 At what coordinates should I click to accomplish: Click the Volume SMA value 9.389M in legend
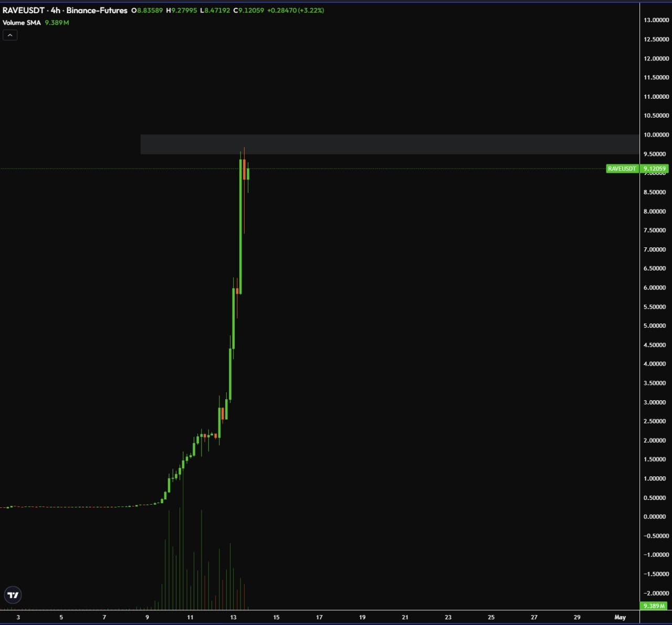pos(57,23)
